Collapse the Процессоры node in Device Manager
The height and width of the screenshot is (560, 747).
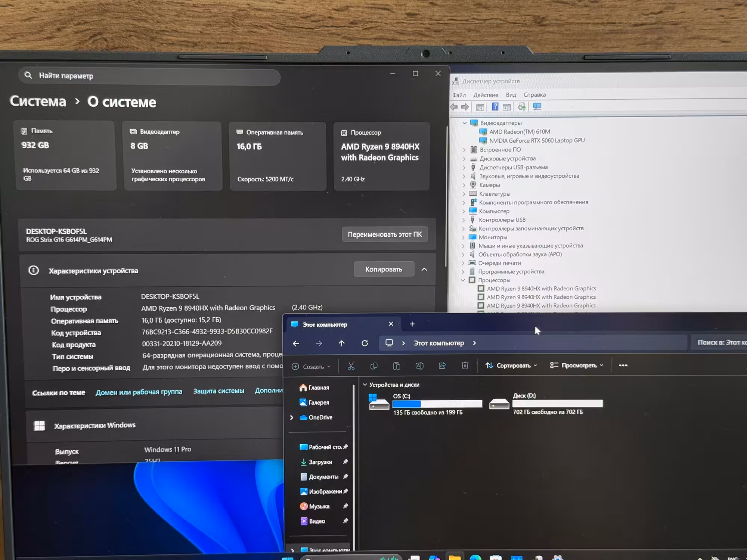point(463,280)
